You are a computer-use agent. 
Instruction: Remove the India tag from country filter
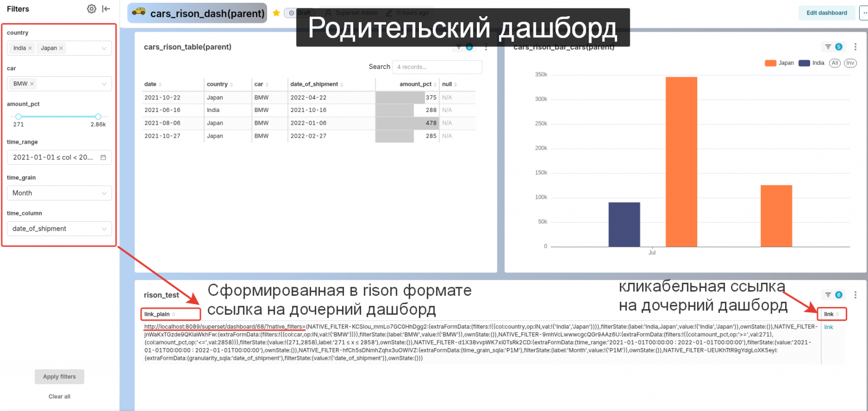[30, 48]
